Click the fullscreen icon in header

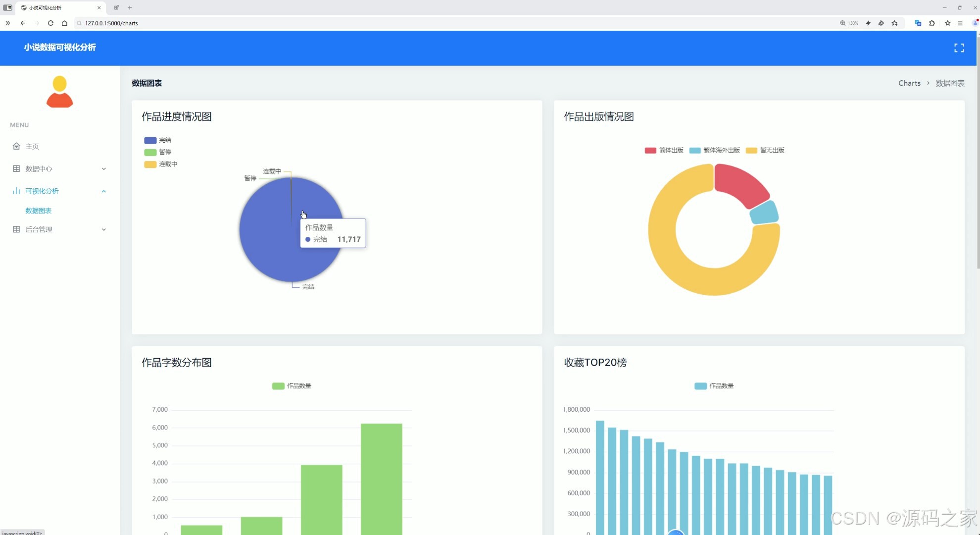coord(959,48)
